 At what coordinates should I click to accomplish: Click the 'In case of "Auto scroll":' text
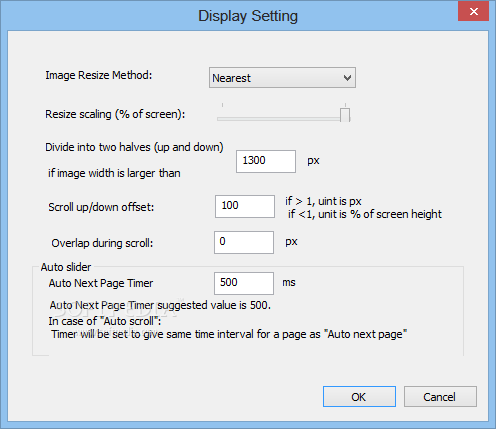(105, 321)
